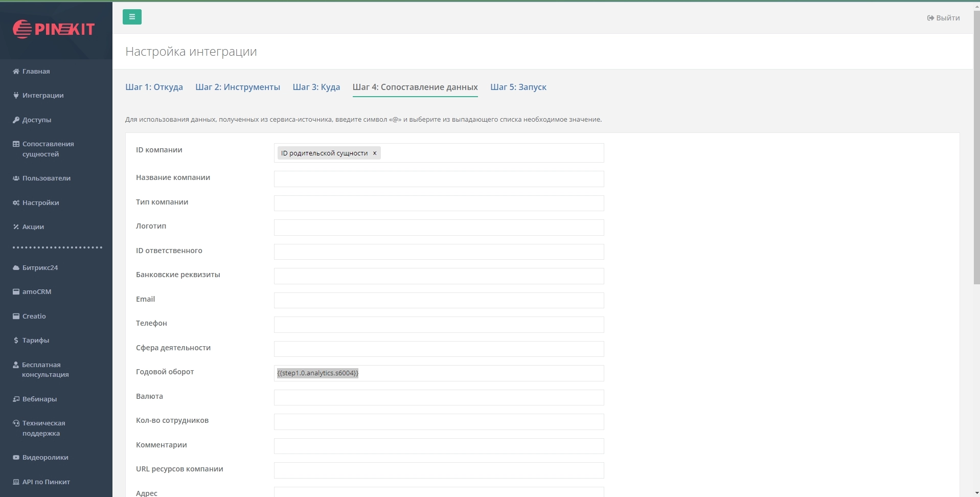Toggle the green hamburger sidebar button
This screenshot has width=980, height=497.
coord(132,17)
